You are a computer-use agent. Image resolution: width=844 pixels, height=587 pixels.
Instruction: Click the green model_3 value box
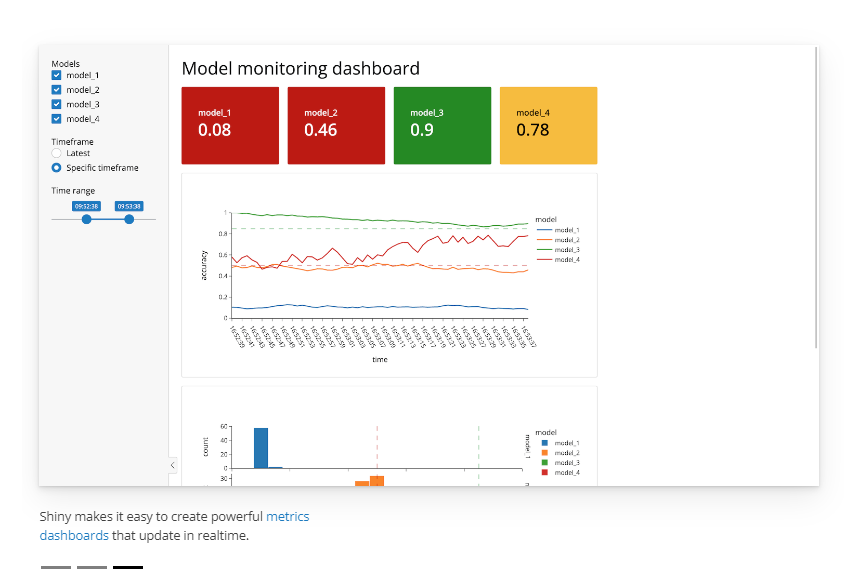click(442, 125)
